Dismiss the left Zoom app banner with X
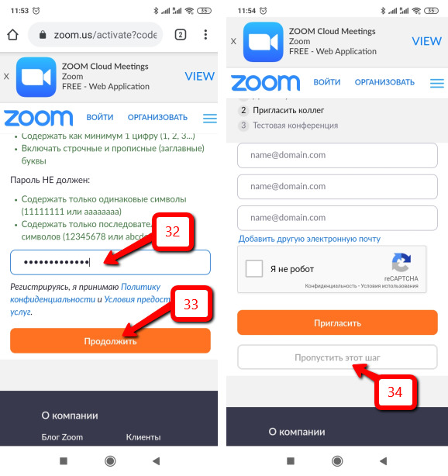 [6, 77]
